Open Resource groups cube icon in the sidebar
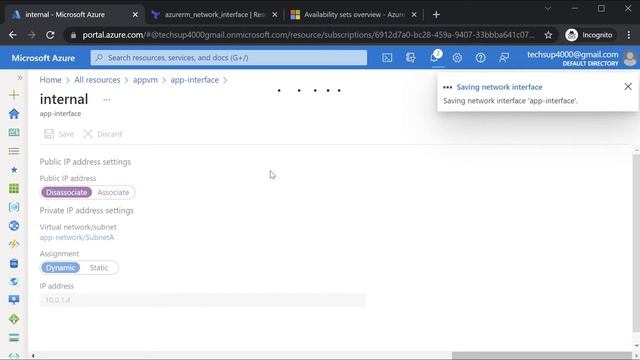The height and width of the screenshot is (360, 640). click(x=14, y=207)
